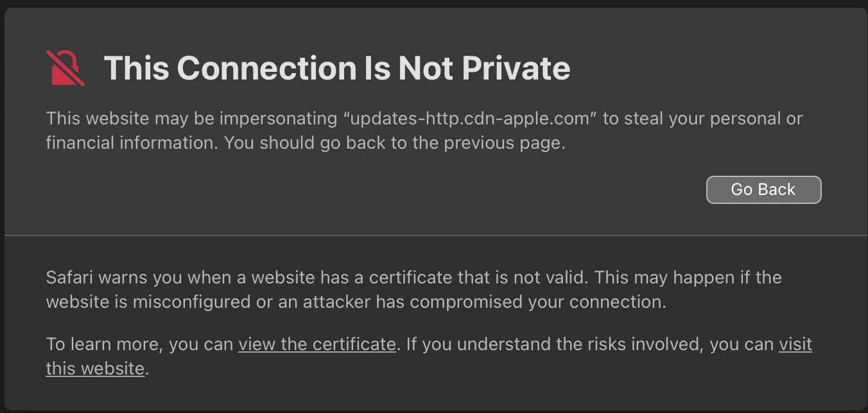Click the crossed-out red lock icon
The image size is (868, 413).
(65, 68)
